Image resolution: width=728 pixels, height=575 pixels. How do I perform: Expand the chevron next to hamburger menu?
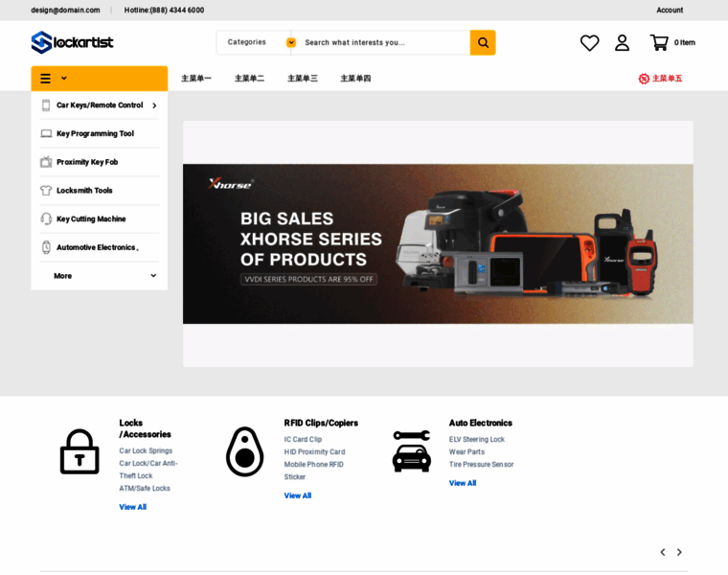pyautogui.click(x=64, y=79)
